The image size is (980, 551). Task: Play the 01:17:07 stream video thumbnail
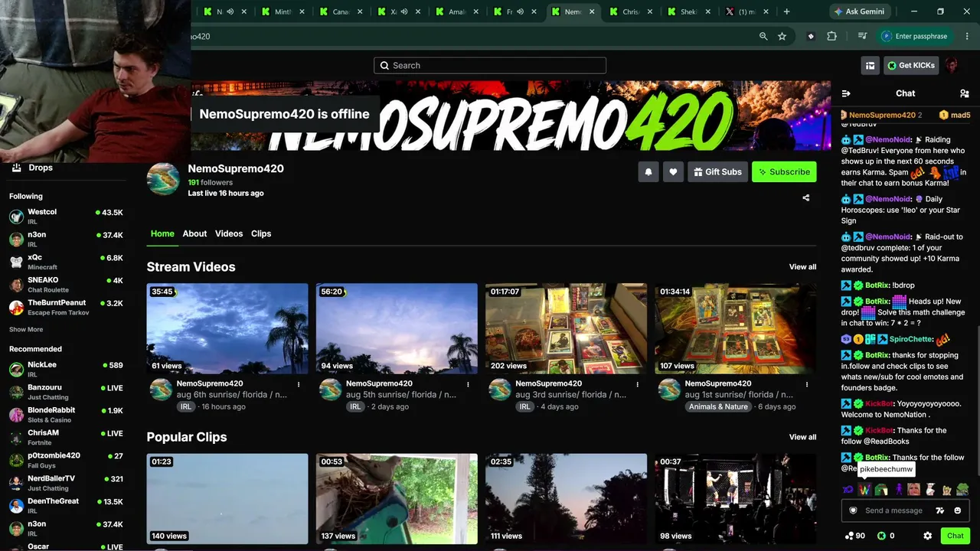[566, 329]
